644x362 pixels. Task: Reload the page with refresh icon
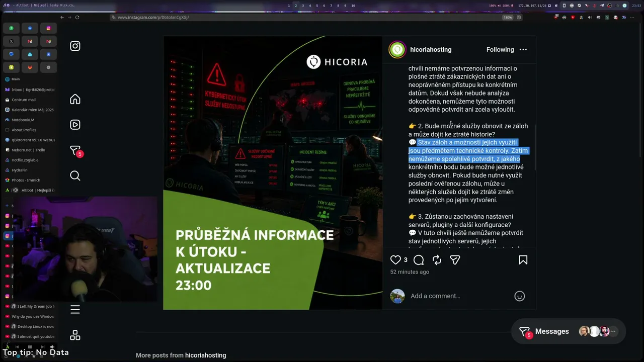pyautogui.click(x=77, y=17)
